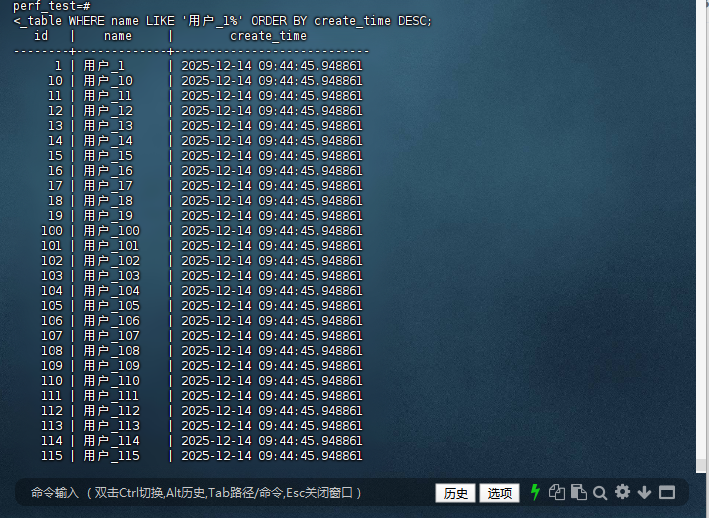This screenshot has height=518, width=709.
Task: Click id cell 17
Action: pos(56,186)
